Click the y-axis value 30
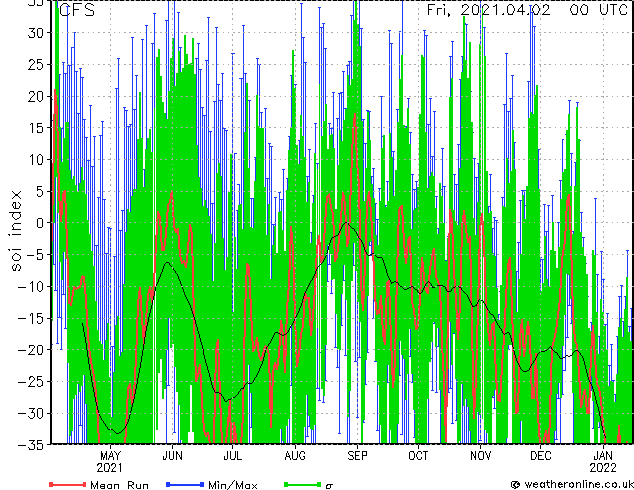Viewport: 634px width, 490px height. click(x=36, y=33)
